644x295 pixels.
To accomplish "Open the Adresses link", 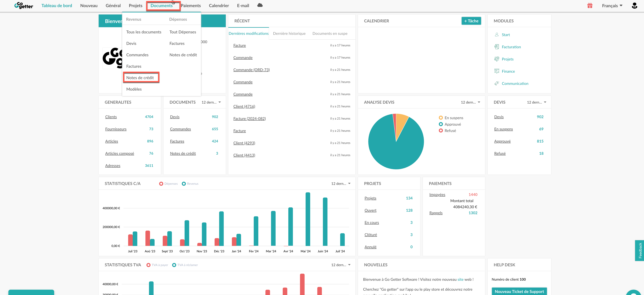I will [113, 166].
